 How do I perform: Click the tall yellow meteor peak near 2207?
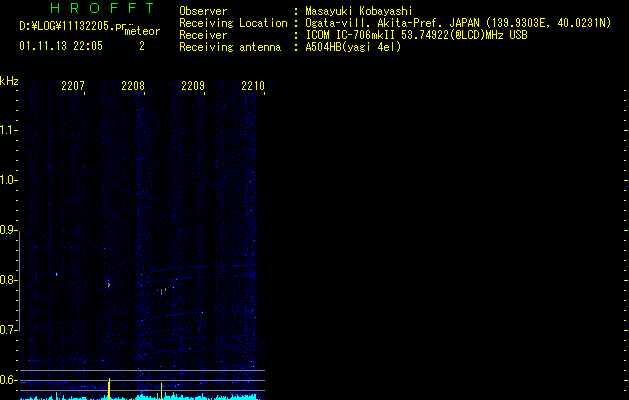pyautogui.click(x=109, y=389)
